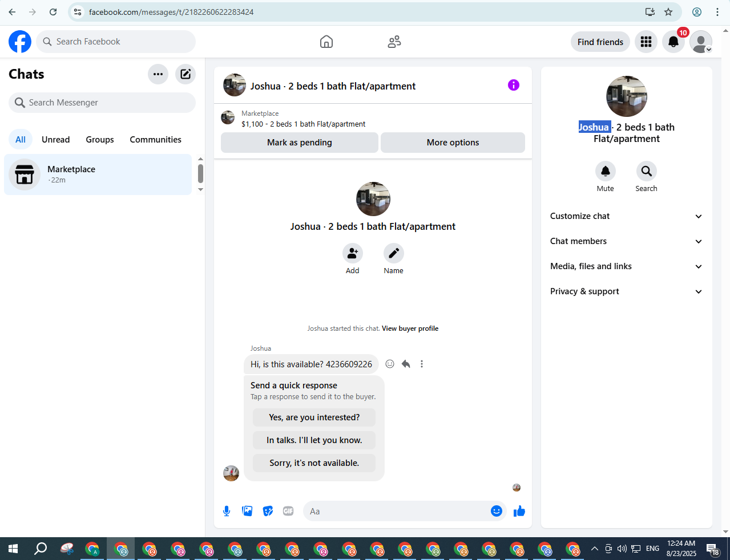Reload the browser page
This screenshot has width=730, height=560.
[x=53, y=12]
